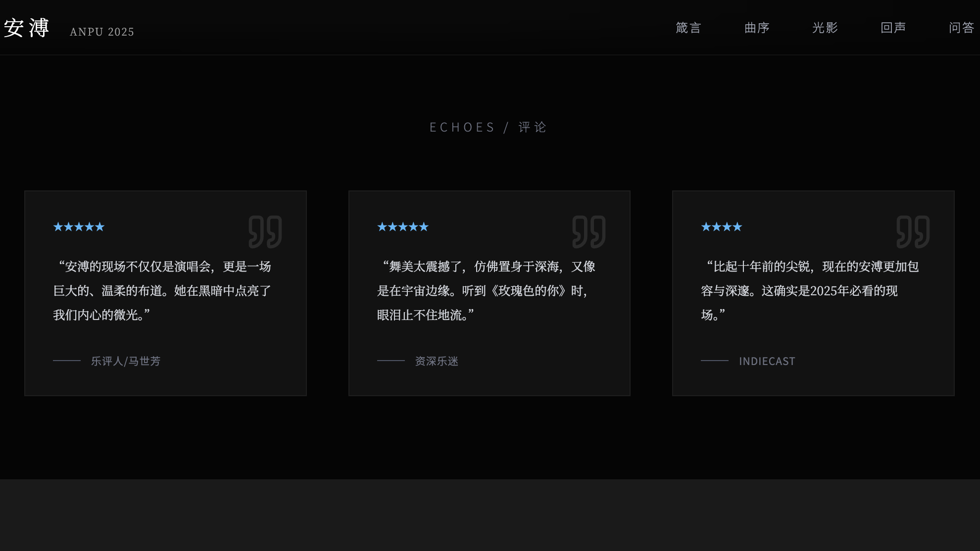Click the ANPU 2025 subtitle text

pyautogui.click(x=102, y=32)
